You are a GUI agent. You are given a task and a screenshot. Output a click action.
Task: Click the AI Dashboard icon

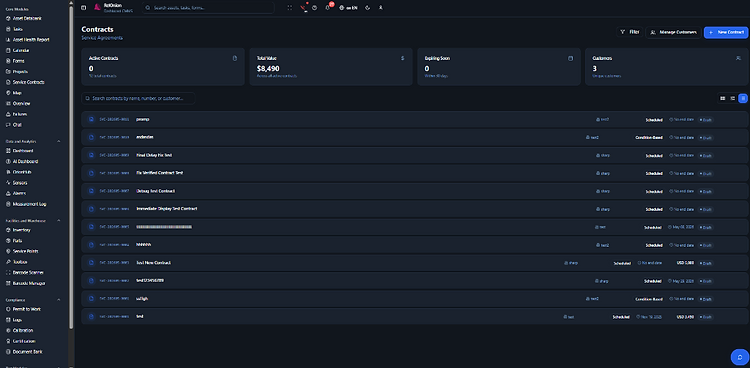pyautogui.click(x=8, y=161)
